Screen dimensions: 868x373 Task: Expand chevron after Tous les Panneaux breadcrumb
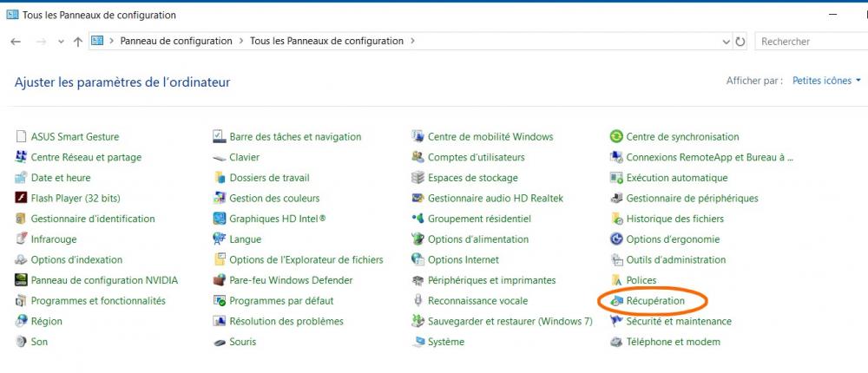pyautogui.click(x=412, y=41)
